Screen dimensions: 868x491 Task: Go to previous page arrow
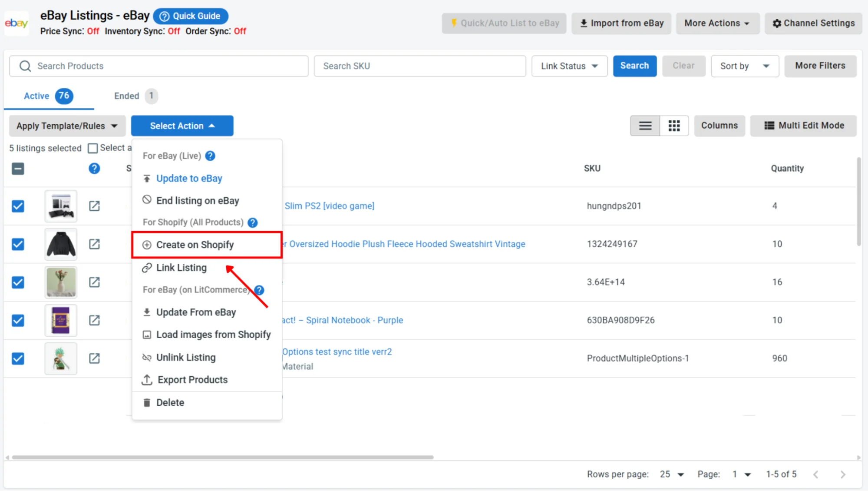coord(815,474)
